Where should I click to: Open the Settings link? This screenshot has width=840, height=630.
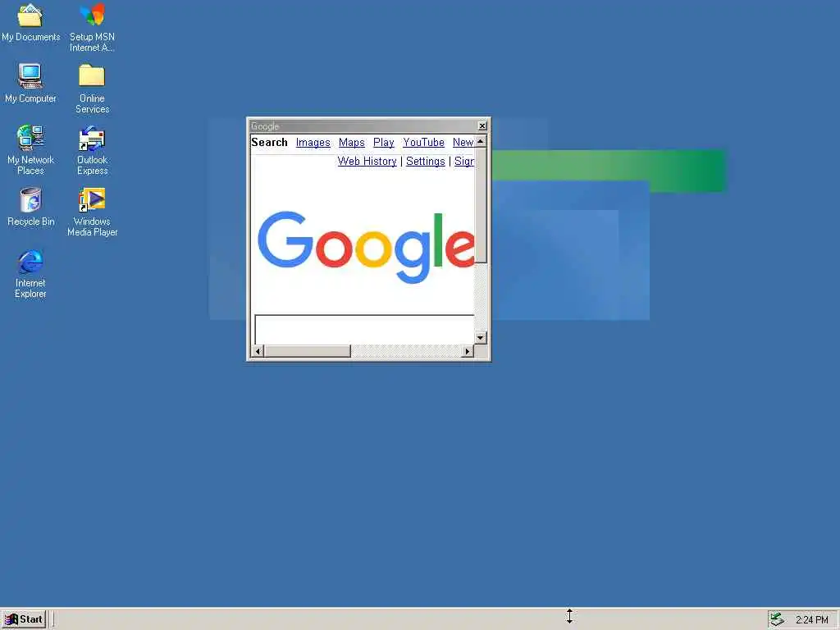coord(426,162)
